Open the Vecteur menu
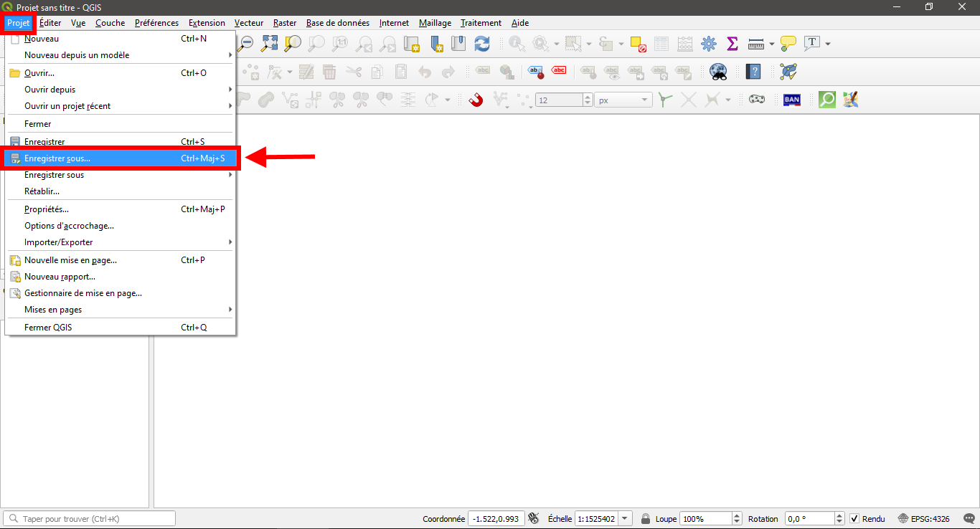The width and height of the screenshot is (980, 529). (x=249, y=23)
